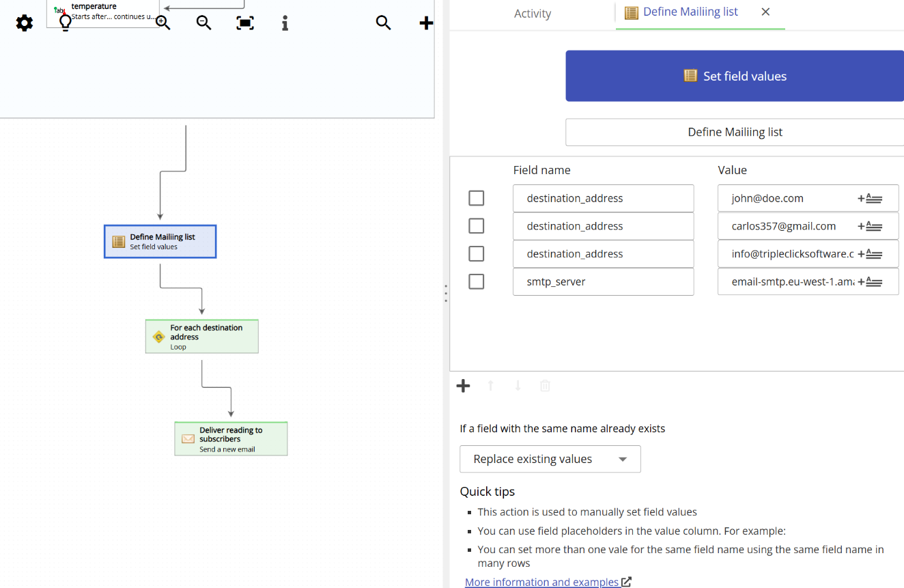Image resolution: width=904 pixels, height=588 pixels.
Task: Zoom out of the workflow canvas
Action: 203,23
